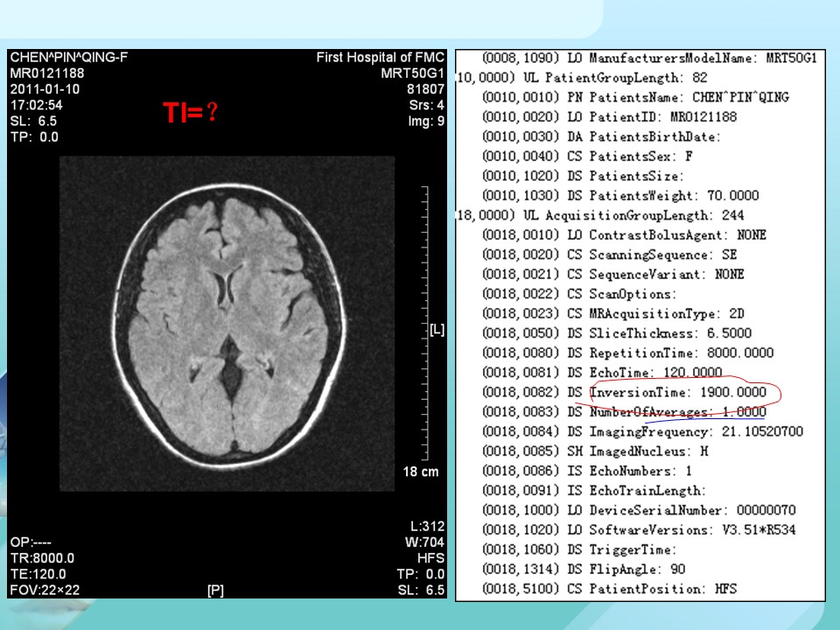Screen dimensions: 840x630
Task: Select the ImagingFrequency 21.10520700 line
Action: (x=642, y=431)
